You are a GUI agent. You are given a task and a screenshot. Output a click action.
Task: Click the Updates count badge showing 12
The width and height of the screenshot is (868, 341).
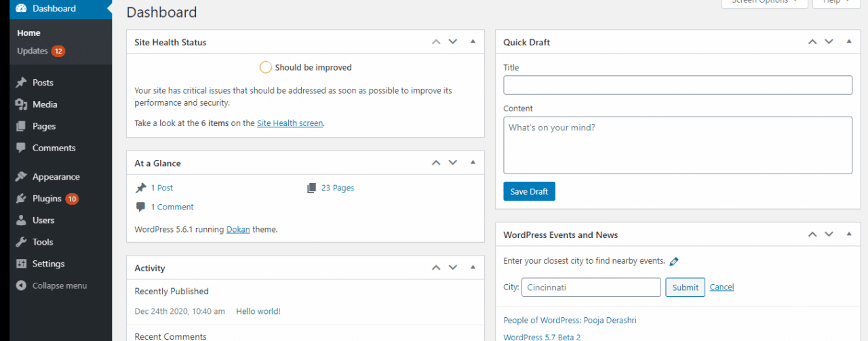58,51
